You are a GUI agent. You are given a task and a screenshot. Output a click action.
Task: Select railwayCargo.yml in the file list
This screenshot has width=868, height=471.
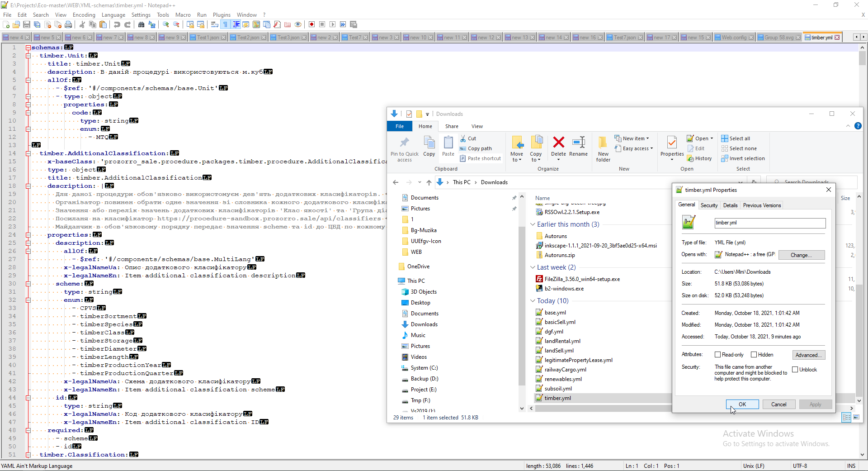coord(565,370)
